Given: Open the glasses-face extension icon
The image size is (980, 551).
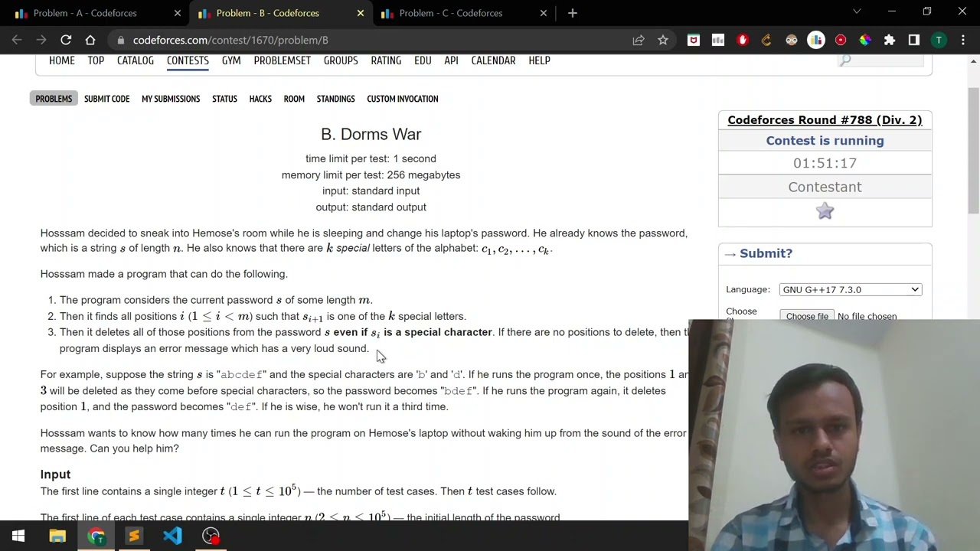Looking at the screenshot, I should coord(792,40).
